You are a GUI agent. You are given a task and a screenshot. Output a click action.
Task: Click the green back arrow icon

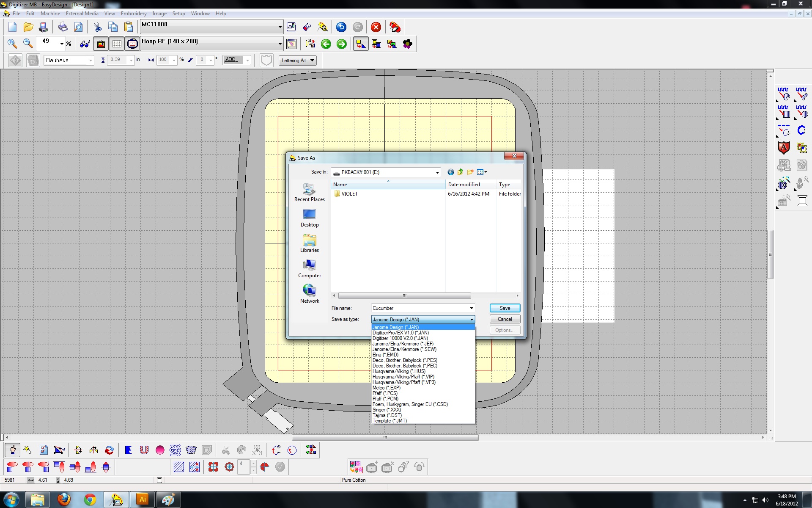click(x=326, y=44)
